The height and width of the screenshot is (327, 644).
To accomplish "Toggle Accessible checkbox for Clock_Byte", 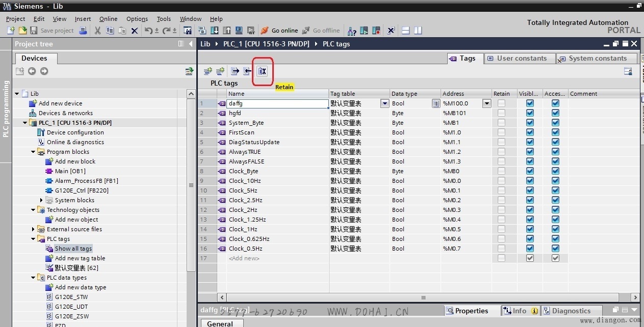I will [555, 171].
